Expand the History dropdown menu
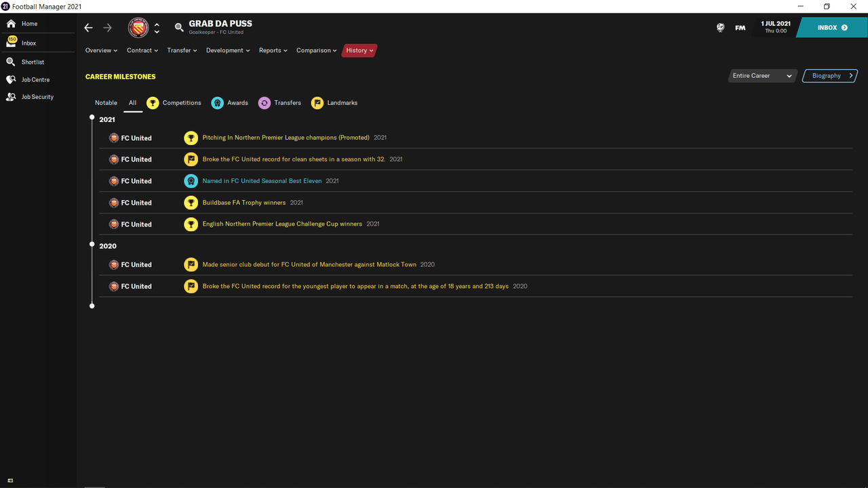The image size is (868, 488). coord(359,50)
